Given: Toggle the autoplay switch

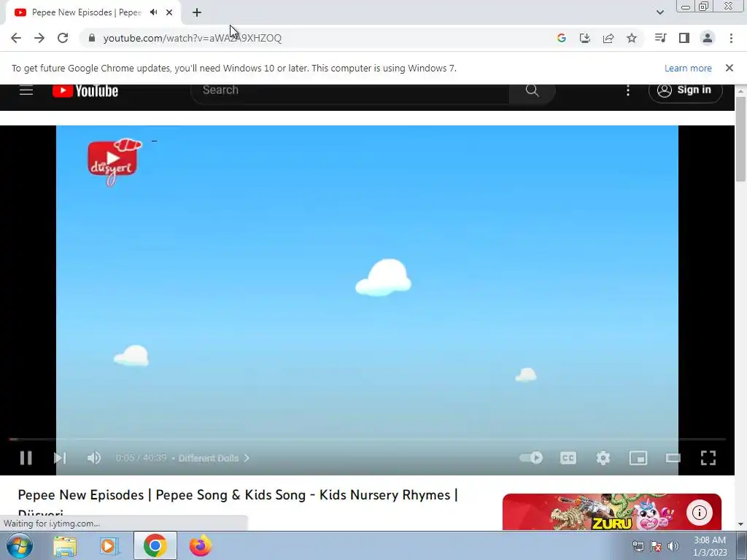Looking at the screenshot, I should [531, 458].
